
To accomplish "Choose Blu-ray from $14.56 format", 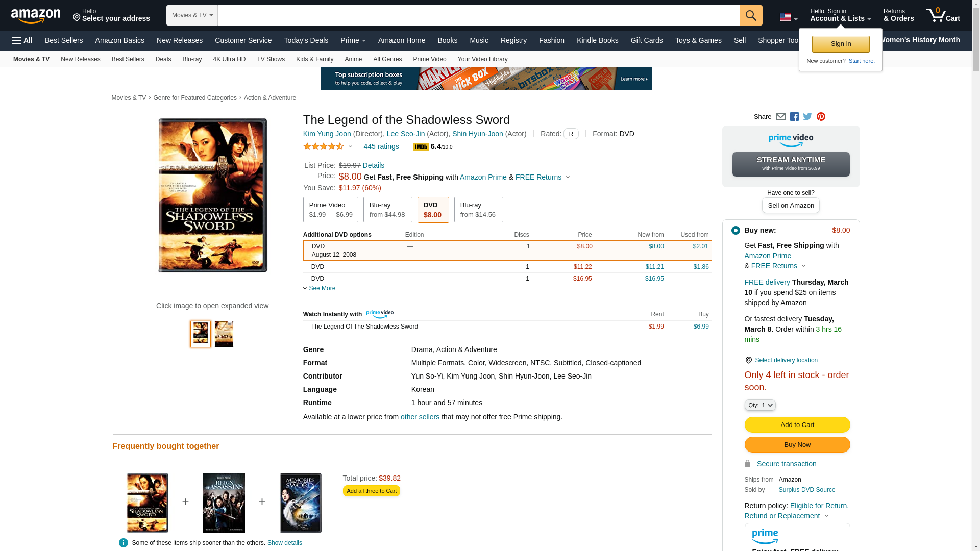I will (x=478, y=210).
